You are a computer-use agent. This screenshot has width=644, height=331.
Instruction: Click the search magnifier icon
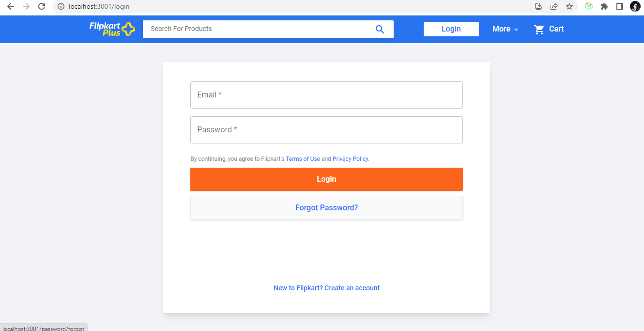click(380, 29)
